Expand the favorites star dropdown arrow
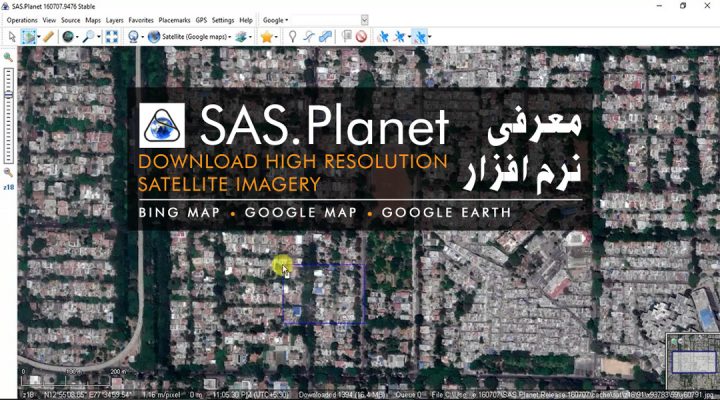The image size is (720, 400). [276, 37]
